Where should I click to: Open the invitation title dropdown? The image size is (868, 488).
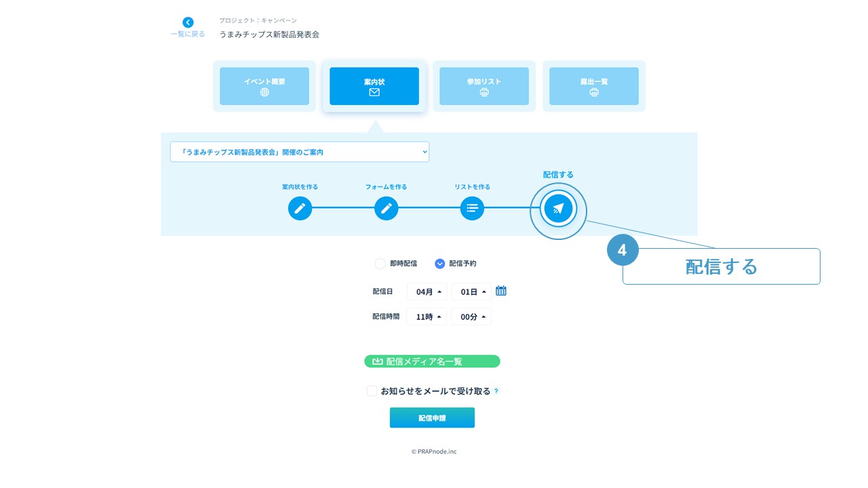(x=299, y=152)
